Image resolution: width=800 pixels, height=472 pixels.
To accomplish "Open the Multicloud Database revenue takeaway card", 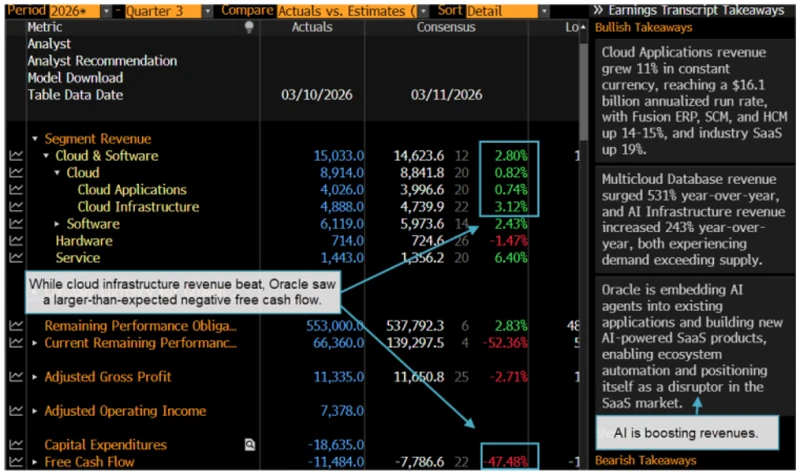I will coord(694,220).
